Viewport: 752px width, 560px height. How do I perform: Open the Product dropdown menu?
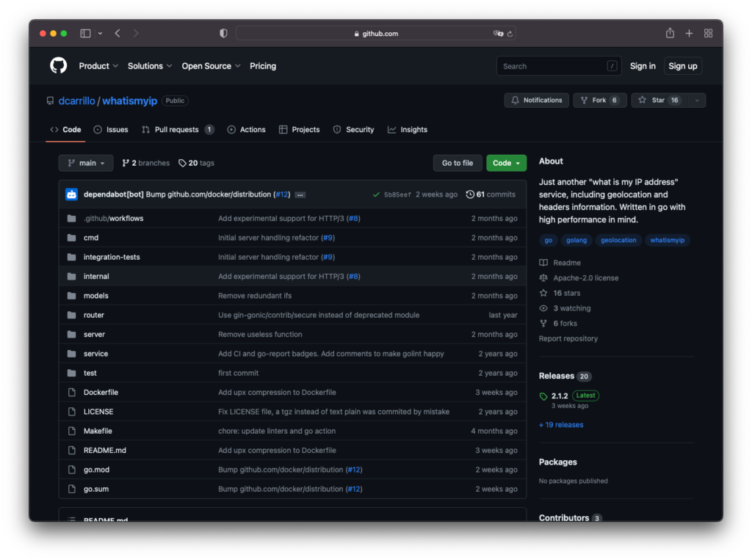click(x=98, y=66)
